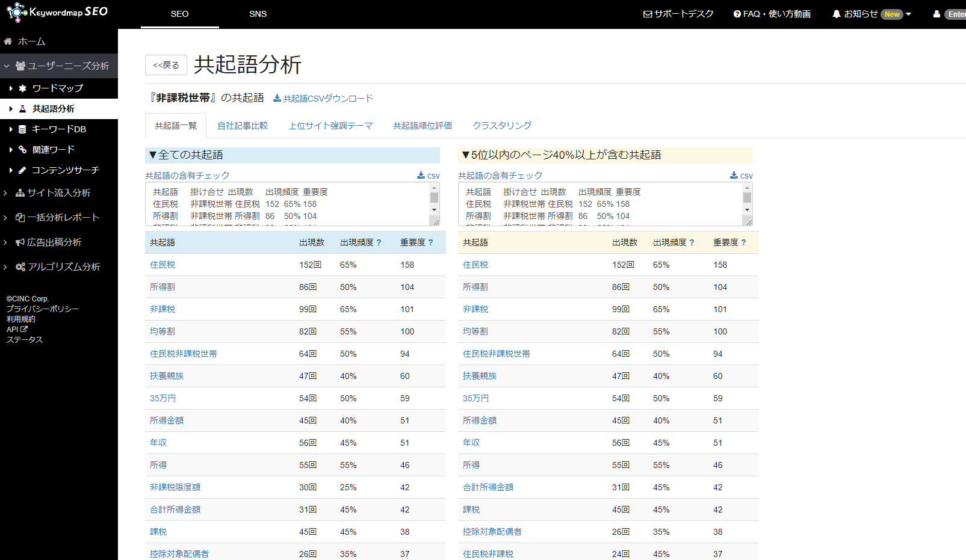This screenshot has width=966, height=560.
Task: Open the support desk envelope link
Action: (678, 14)
